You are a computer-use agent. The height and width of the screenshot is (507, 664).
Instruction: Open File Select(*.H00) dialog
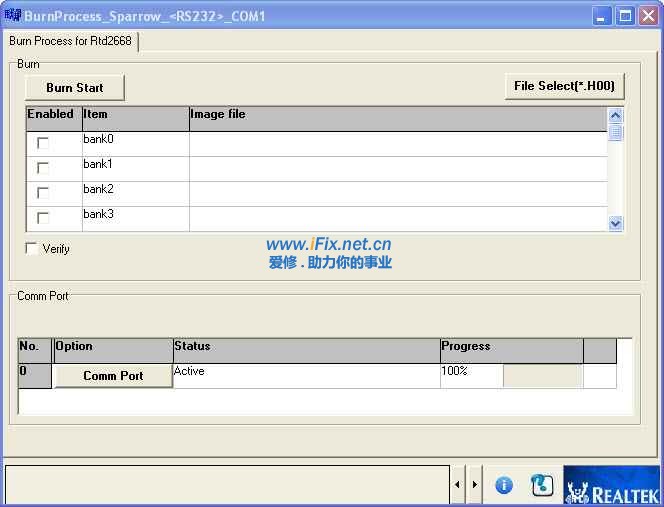click(564, 86)
